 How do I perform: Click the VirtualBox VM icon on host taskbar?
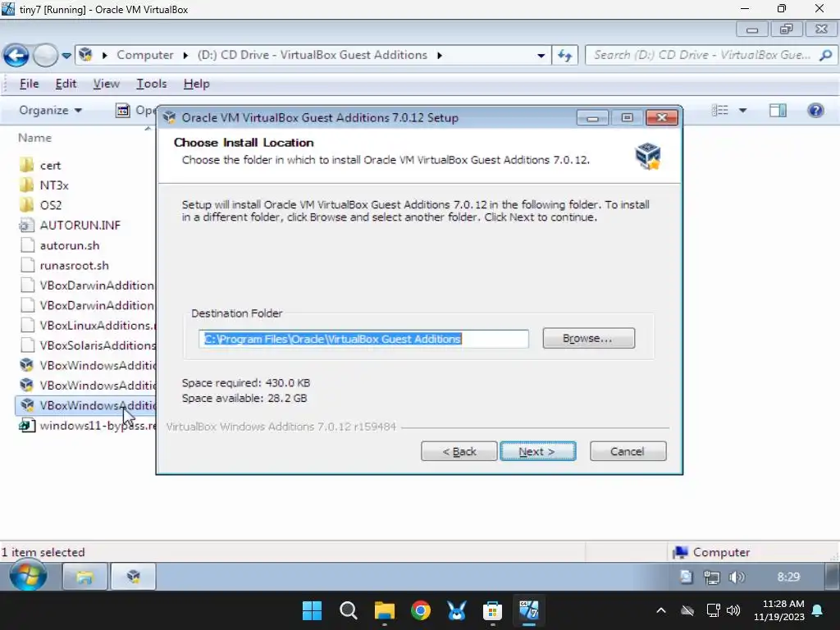(x=529, y=610)
